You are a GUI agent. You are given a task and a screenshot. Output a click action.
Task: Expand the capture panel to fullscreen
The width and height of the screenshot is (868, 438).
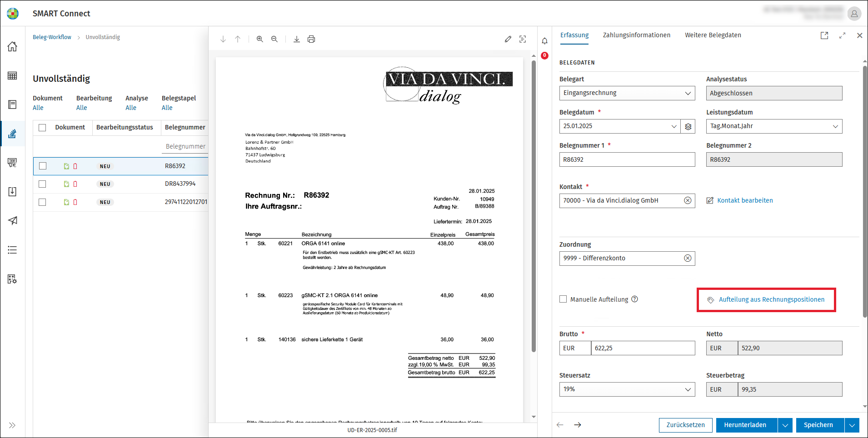click(x=842, y=35)
